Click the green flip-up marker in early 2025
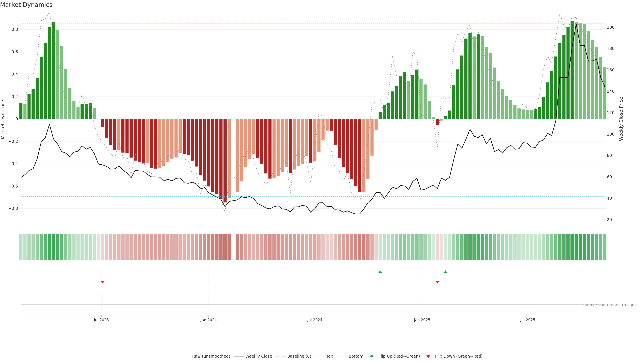The width and height of the screenshot is (644, 362). click(x=445, y=272)
